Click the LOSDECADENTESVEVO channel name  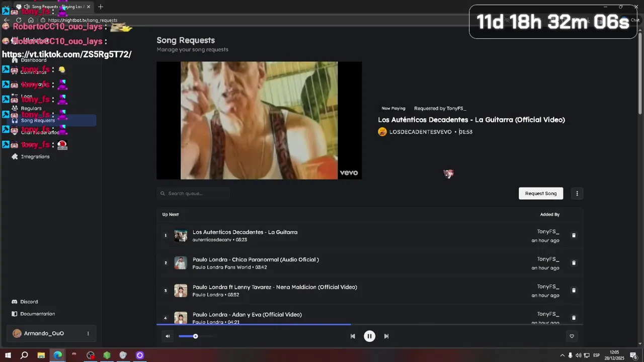tap(421, 132)
